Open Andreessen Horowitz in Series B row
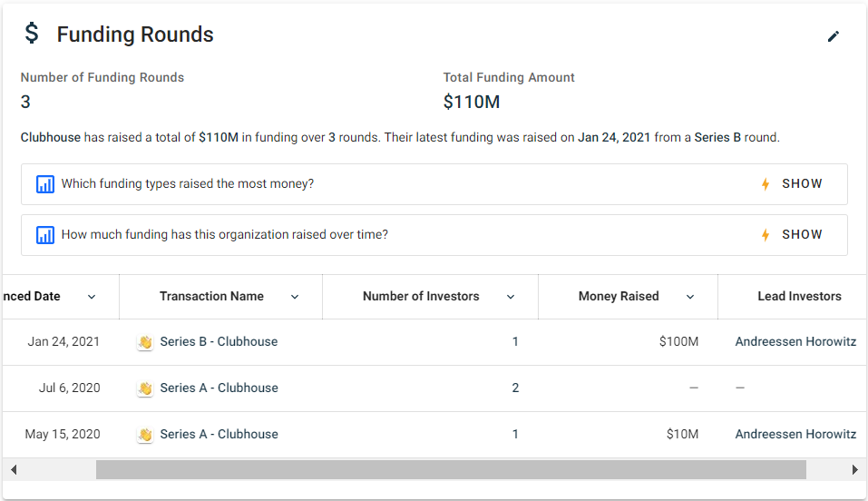 pyautogui.click(x=795, y=342)
